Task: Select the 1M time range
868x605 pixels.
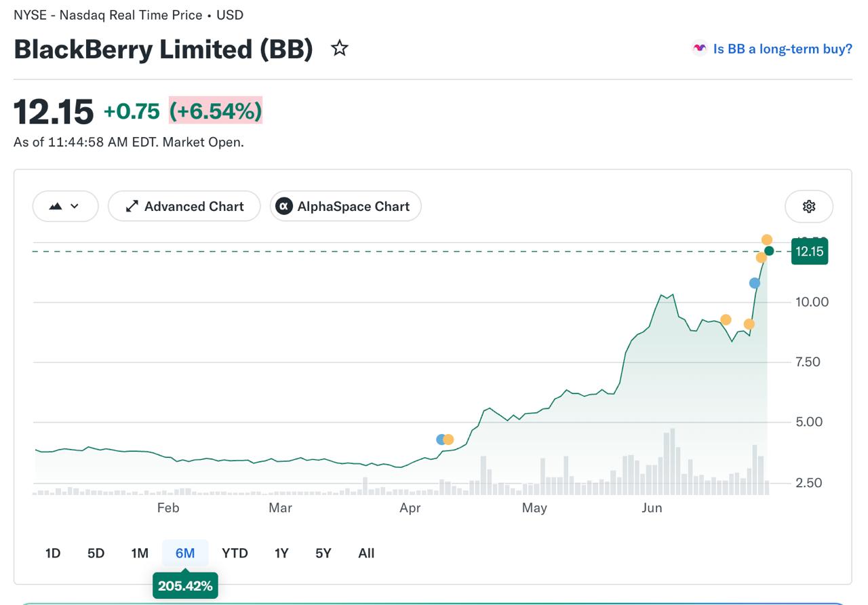Action: [140, 553]
